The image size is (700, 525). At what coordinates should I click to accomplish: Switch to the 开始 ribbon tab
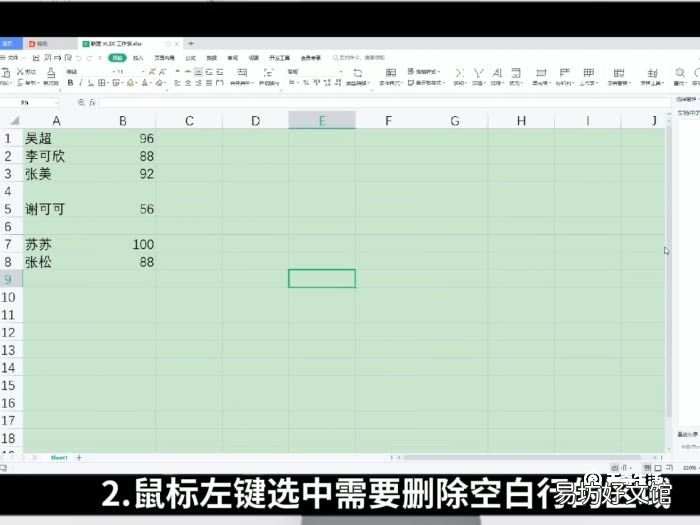pyautogui.click(x=117, y=58)
